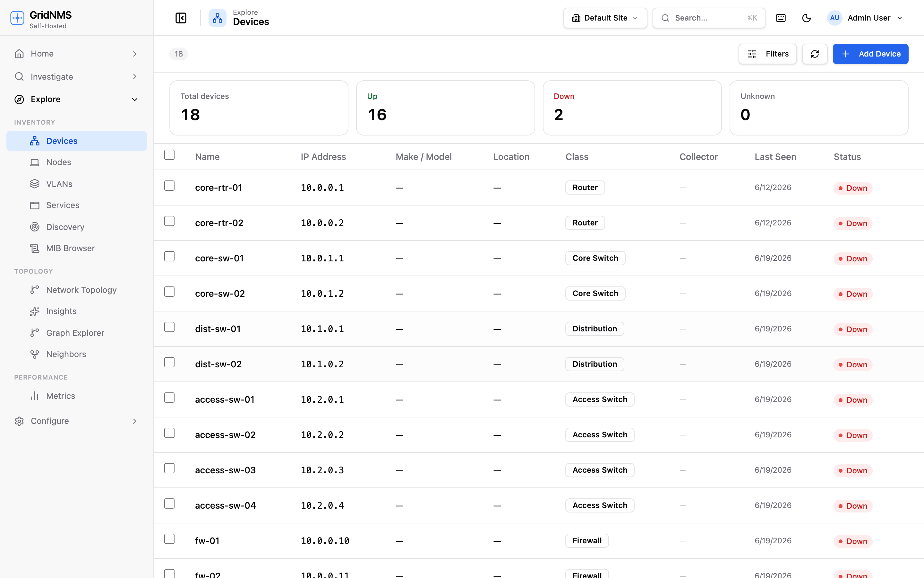
Task: Click the Status column header
Action: (847, 157)
